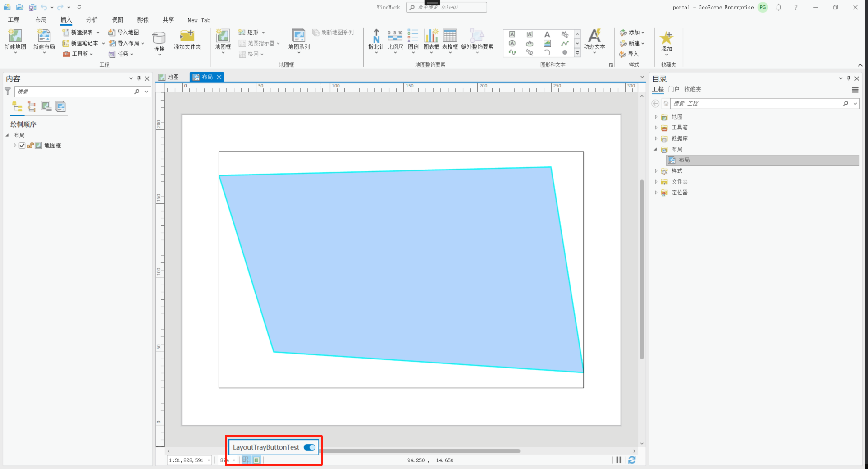
Task: Switch to 收藏夹 tab in Catalog pane
Action: click(x=692, y=89)
